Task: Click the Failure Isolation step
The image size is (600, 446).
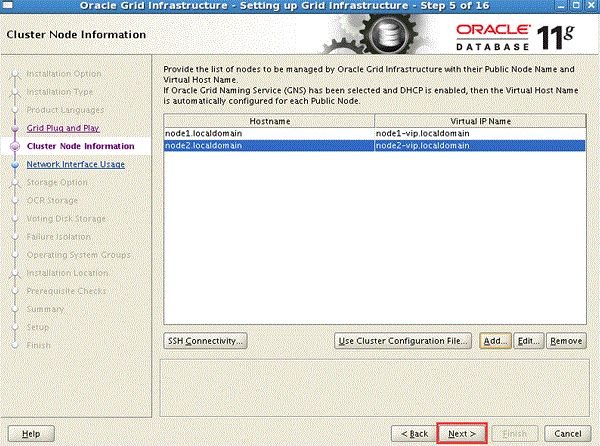Action: pyautogui.click(x=59, y=236)
